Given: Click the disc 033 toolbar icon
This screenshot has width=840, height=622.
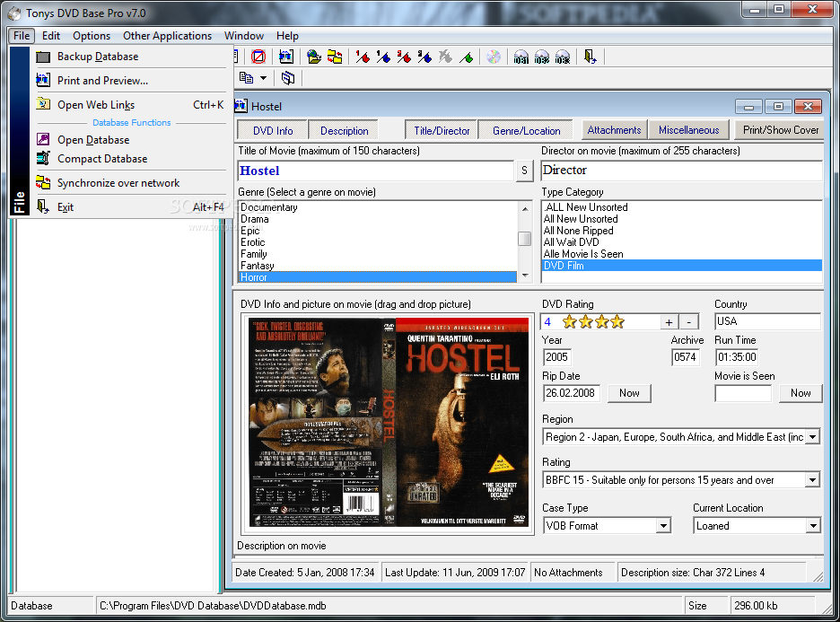Looking at the screenshot, I should click(x=563, y=57).
